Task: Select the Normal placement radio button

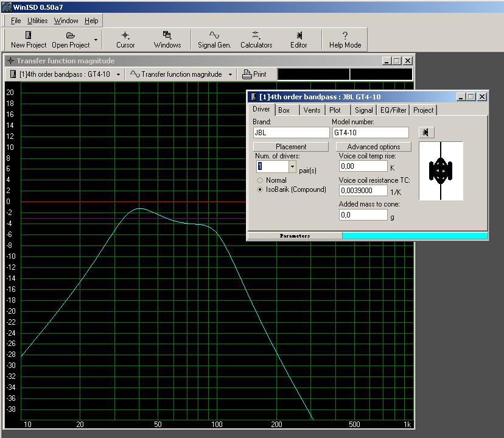Action: (261, 180)
